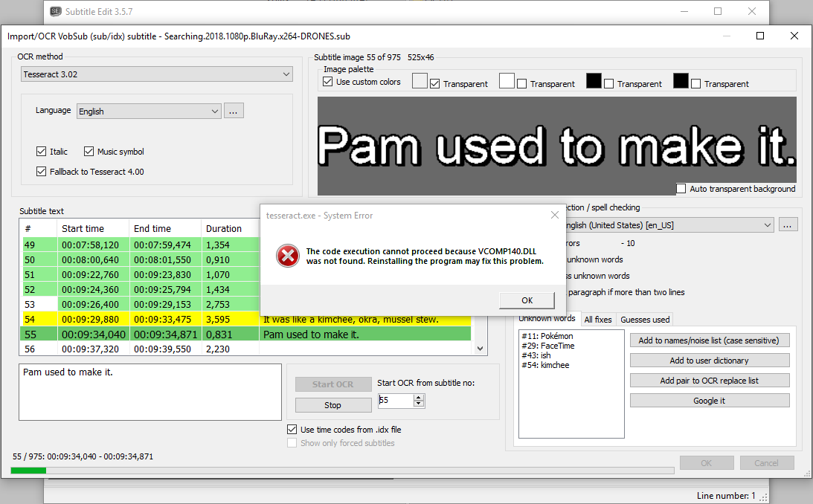Select row 55 'Pam used to make it.'
Viewport: 813px width, 504px height.
245,334
